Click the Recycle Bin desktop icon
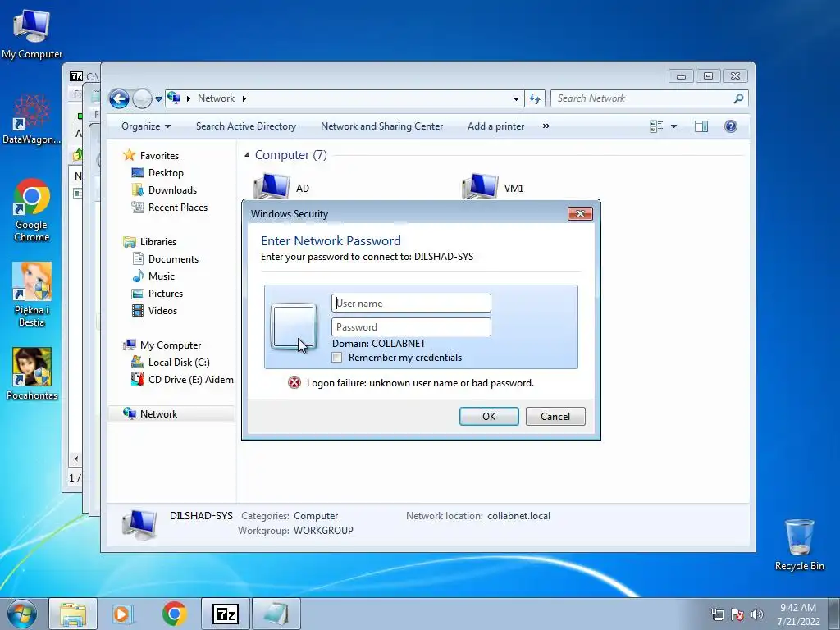The width and height of the screenshot is (840, 630). coord(800,545)
